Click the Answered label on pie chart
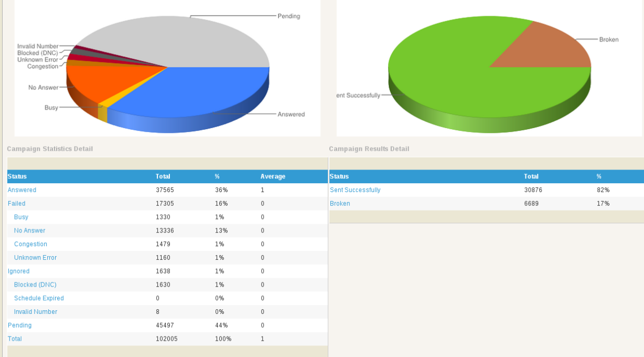This screenshot has height=357, width=644. [291, 114]
